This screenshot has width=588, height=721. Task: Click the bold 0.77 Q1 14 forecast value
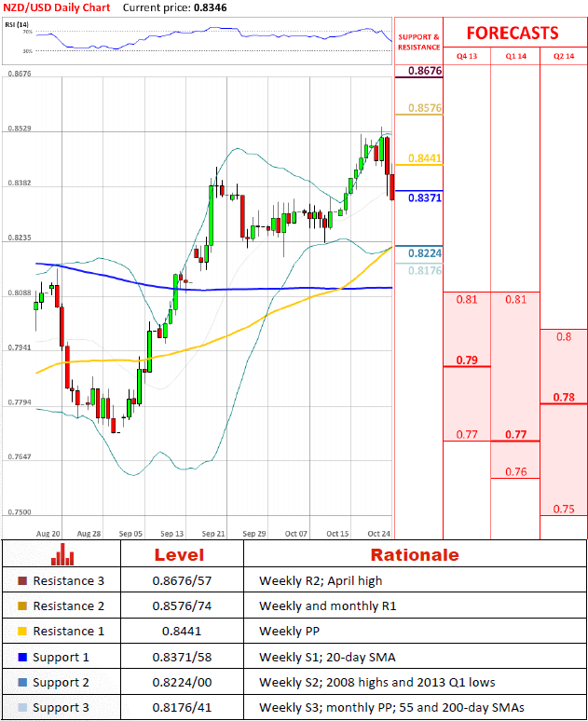pyautogui.click(x=515, y=434)
